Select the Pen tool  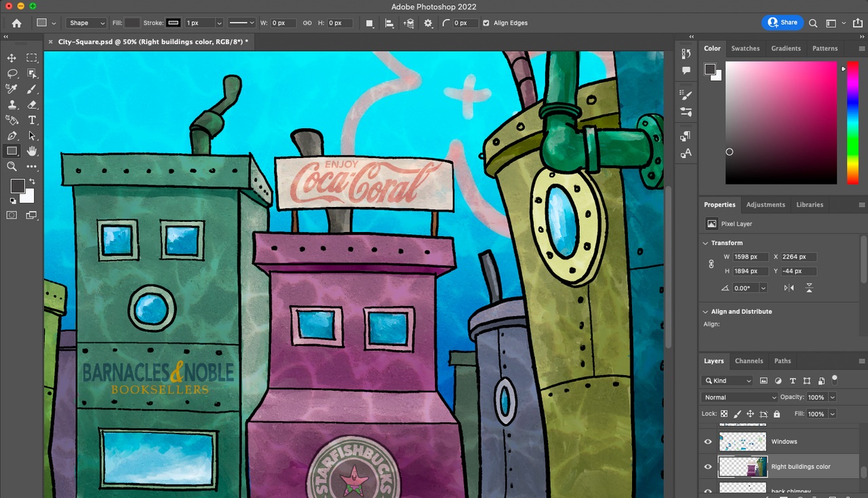pyautogui.click(x=12, y=136)
